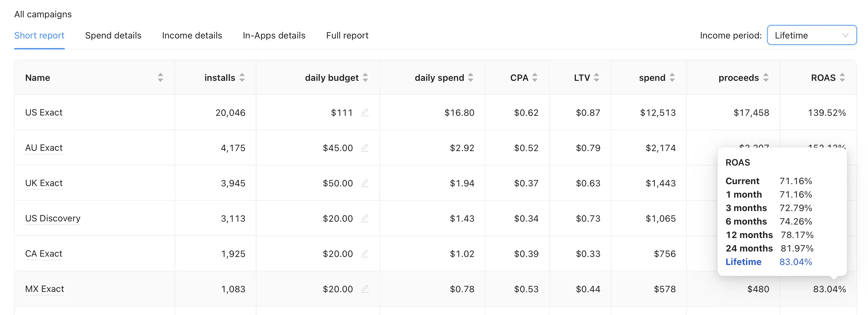The image size is (868, 315).
Task: Open the US Exact campaign link
Action: (x=44, y=112)
